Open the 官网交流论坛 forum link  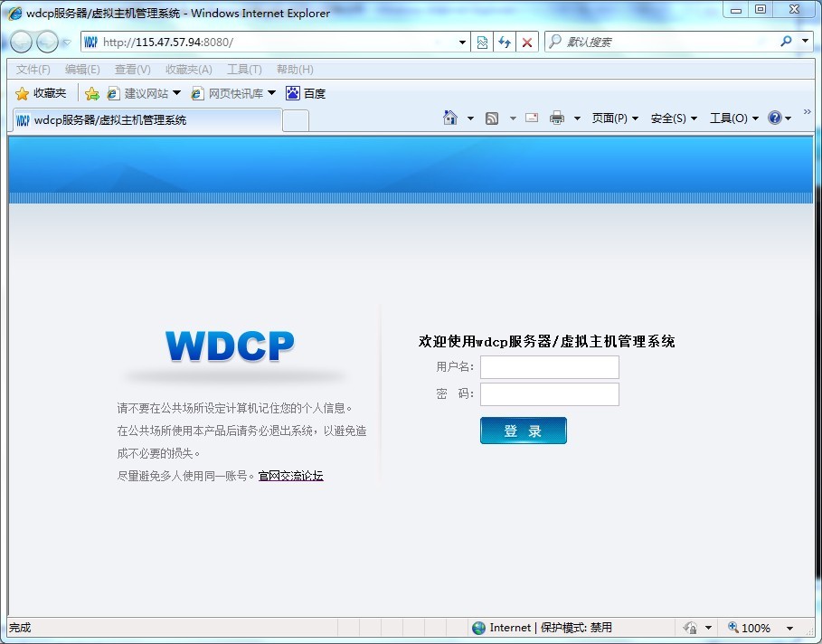(x=291, y=476)
